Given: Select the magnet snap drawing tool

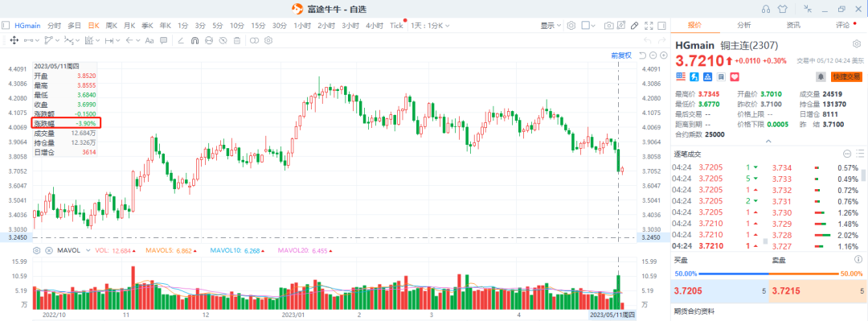Looking at the screenshot, I should [x=194, y=40].
